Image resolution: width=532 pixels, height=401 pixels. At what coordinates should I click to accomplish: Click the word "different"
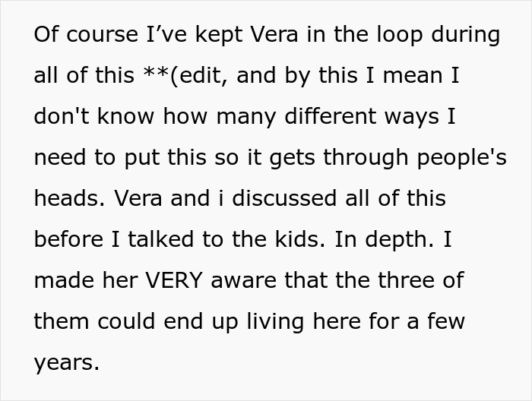(x=330, y=116)
